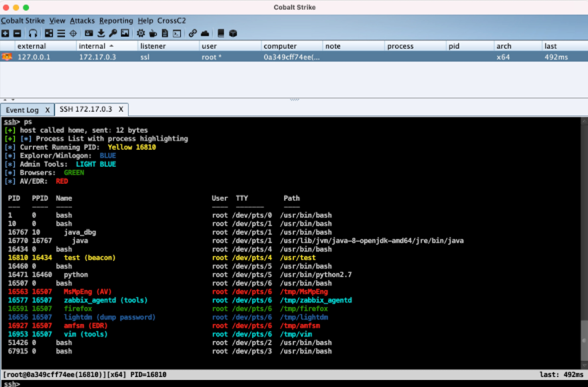This screenshot has height=387, width=588.
Task: Click the gear payload generator icon
Action: [141, 33]
